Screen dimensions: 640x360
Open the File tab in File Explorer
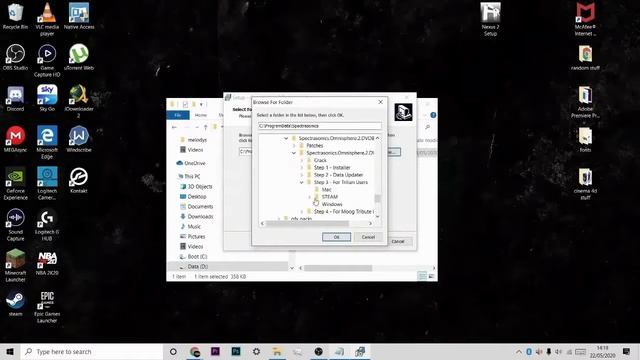[178, 116]
